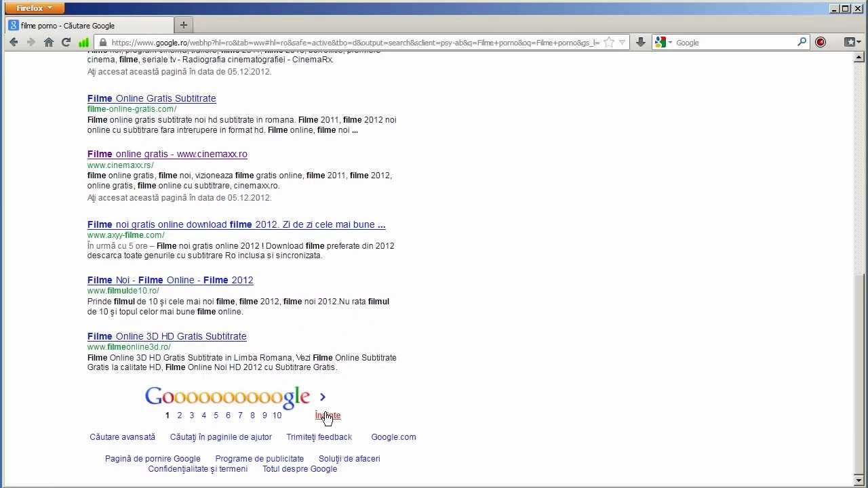Open Programe de publicitate link

point(260,459)
